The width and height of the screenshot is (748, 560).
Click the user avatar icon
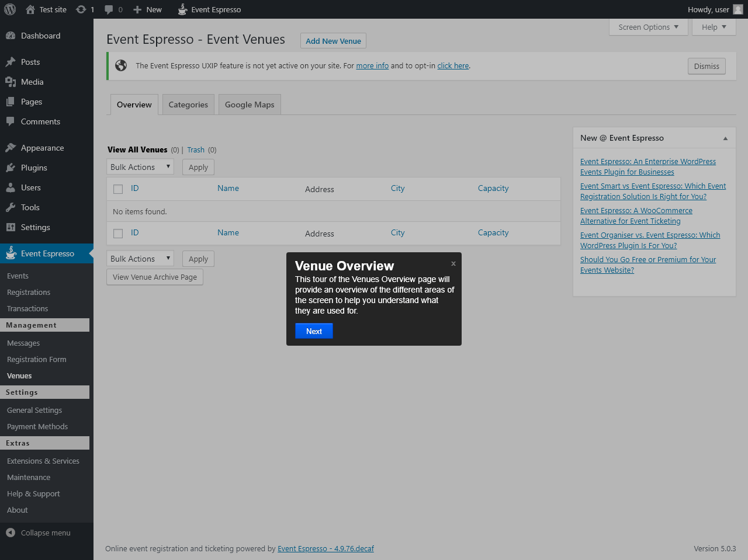(x=738, y=9)
